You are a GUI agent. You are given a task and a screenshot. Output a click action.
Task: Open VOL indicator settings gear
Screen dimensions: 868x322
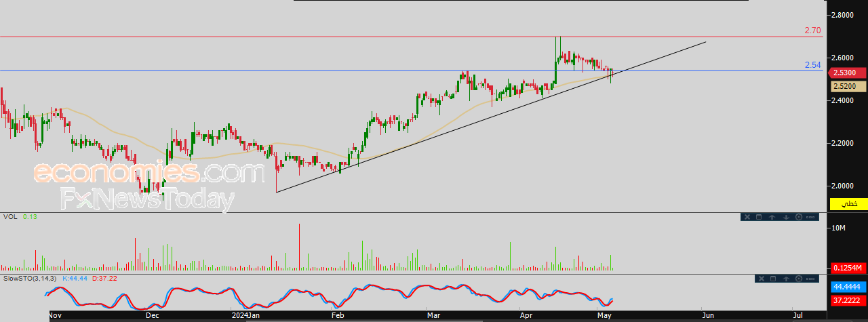(799, 217)
